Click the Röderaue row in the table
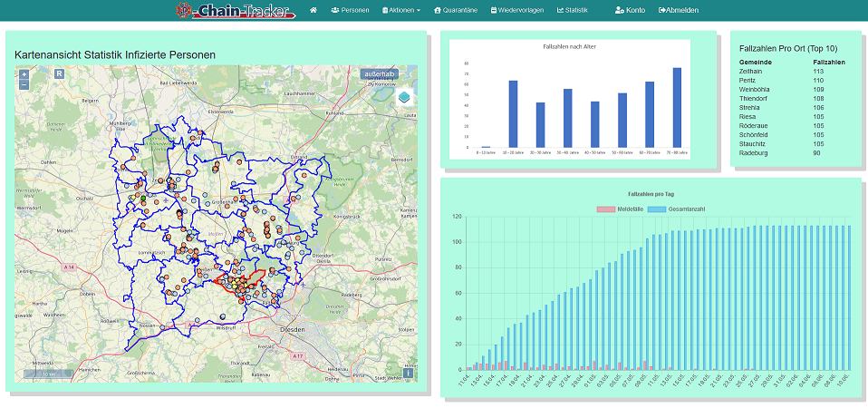 (792, 126)
